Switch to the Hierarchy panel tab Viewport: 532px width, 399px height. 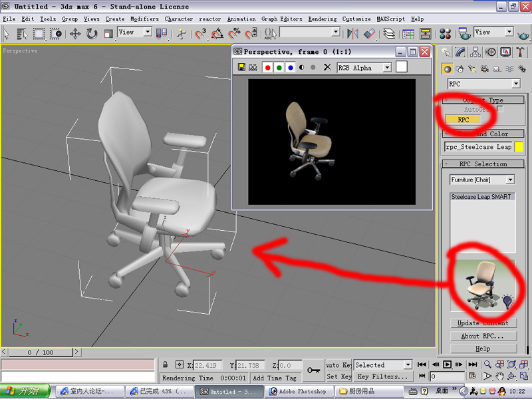[x=475, y=52]
